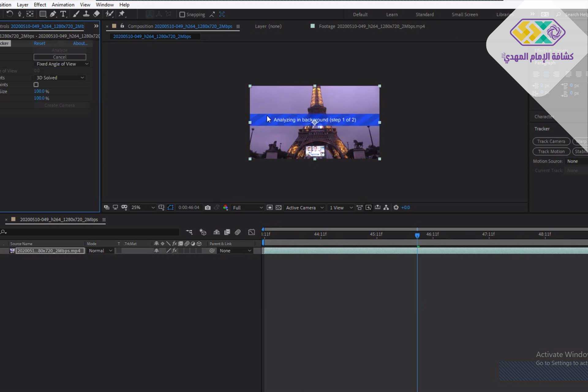
Task: Select the Roto Brush tool
Action: pos(109,14)
